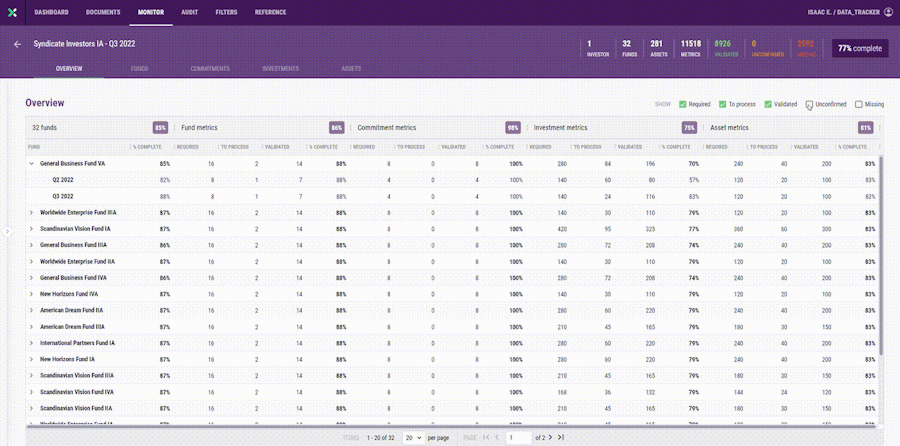900x446 pixels.
Task: Expand Scandinavian Vision Fund IVA row
Action: click(x=31, y=392)
